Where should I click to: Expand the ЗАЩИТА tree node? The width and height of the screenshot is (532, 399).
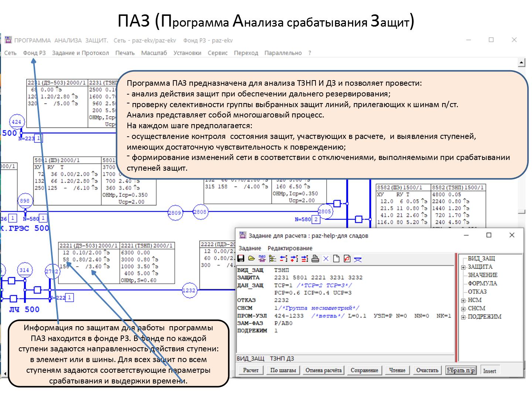[x=463, y=267]
